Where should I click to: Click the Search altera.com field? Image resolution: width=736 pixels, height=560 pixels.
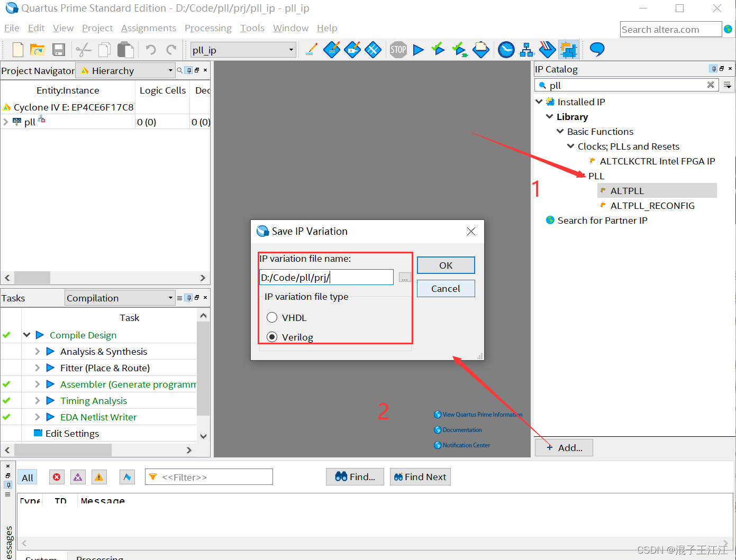[671, 30]
